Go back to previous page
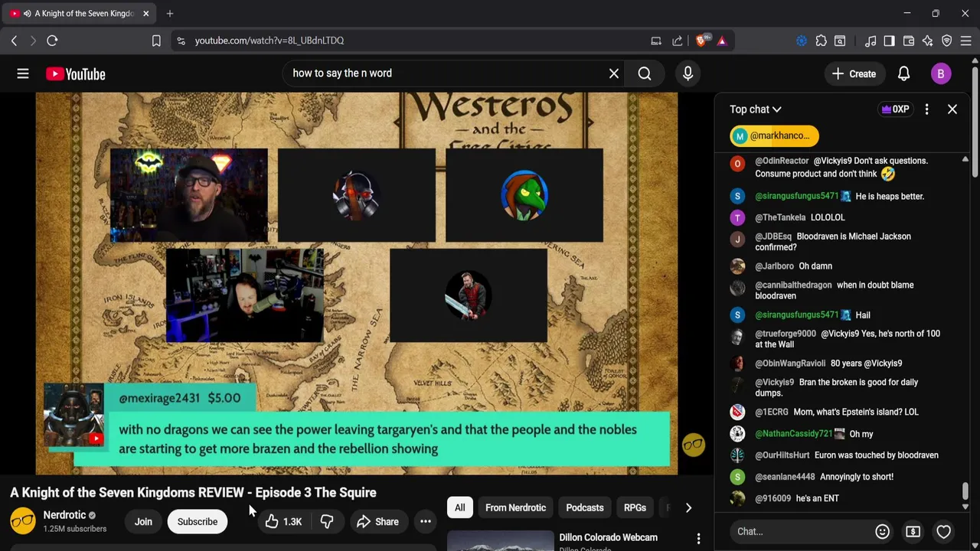 [14, 41]
